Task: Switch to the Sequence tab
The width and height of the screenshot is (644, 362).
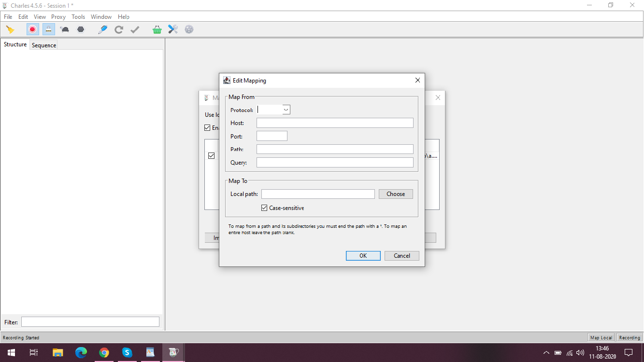Action: coord(44,45)
